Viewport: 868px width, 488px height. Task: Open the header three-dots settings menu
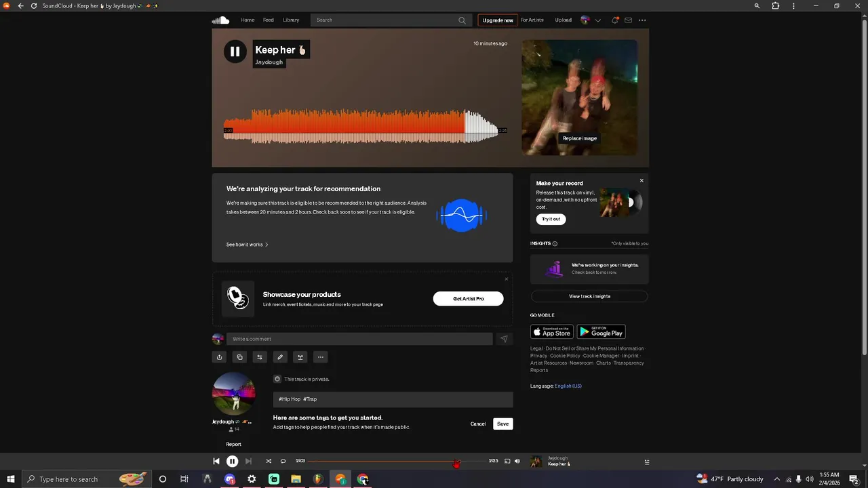click(642, 20)
